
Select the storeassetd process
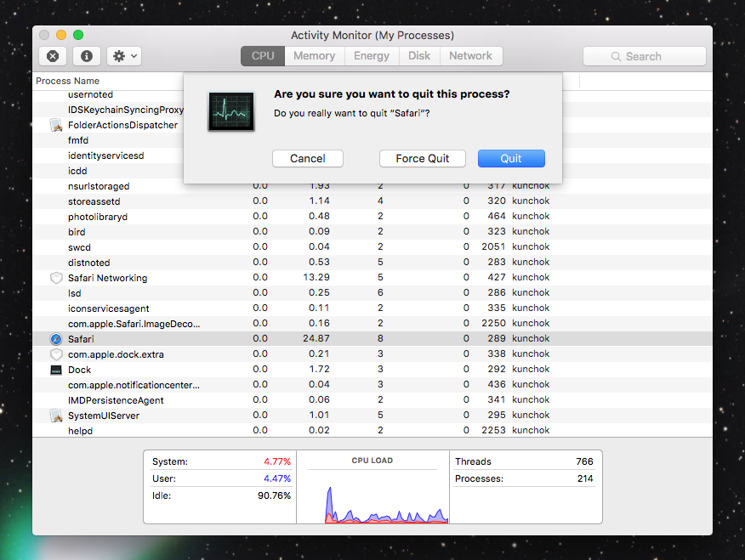click(94, 201)
